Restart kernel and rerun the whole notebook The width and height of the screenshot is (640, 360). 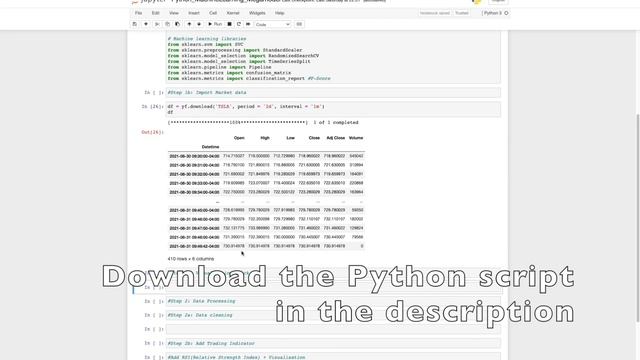(248, 24)
